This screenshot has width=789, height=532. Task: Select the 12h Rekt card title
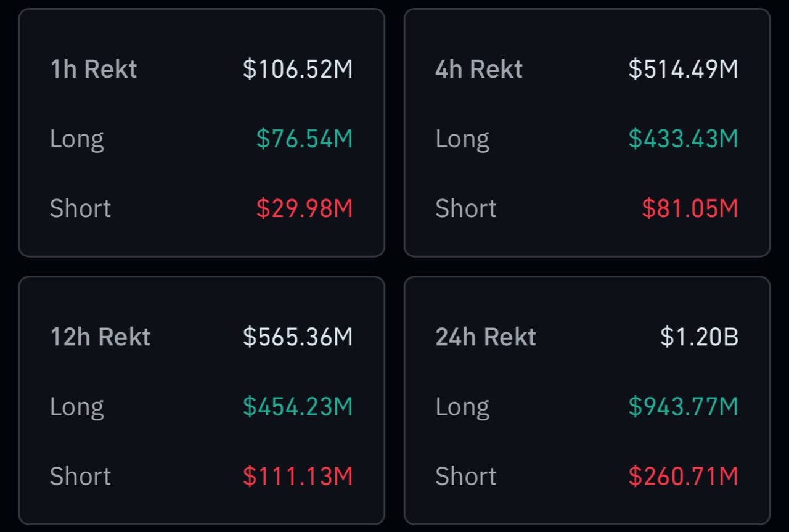tap(100, 337)
